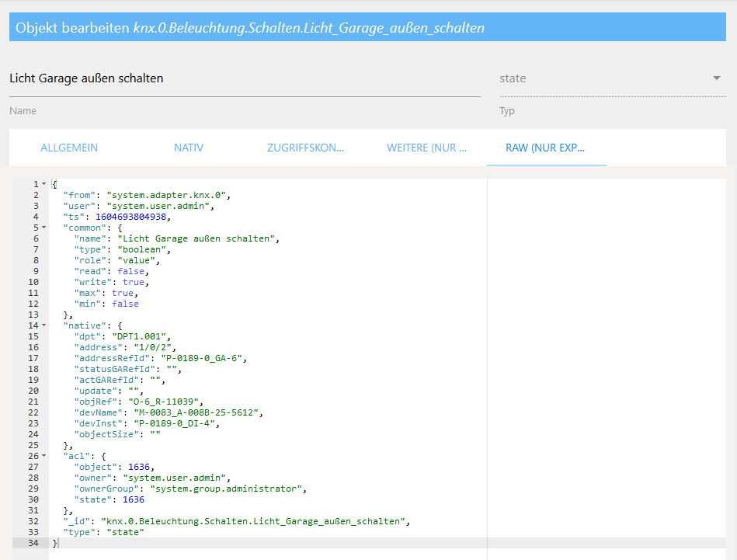Click the "min": false line
Image resolution: width=737 pixels, height=560 pixels.
click(x=106, y=304)
